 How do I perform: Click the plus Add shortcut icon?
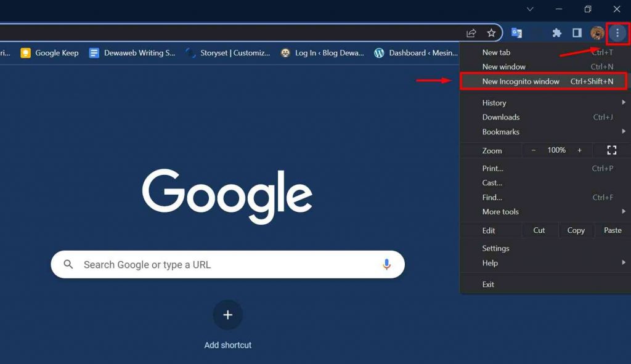point(228,315)
